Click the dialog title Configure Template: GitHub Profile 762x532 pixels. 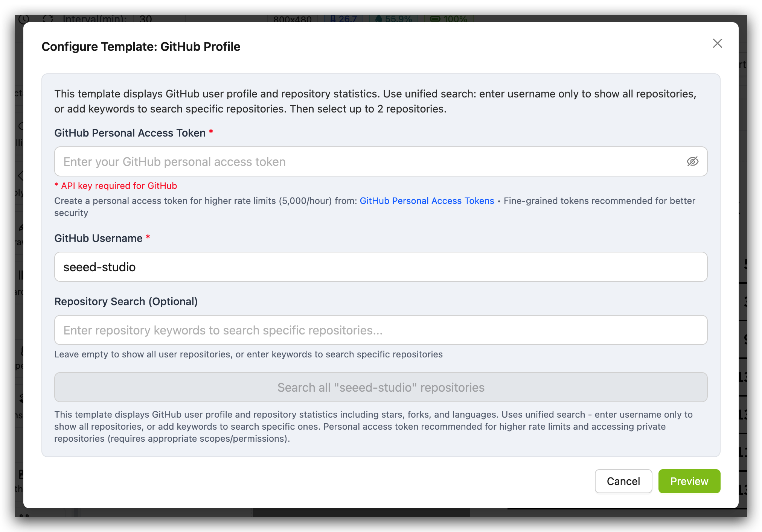(x=141, y=47)
